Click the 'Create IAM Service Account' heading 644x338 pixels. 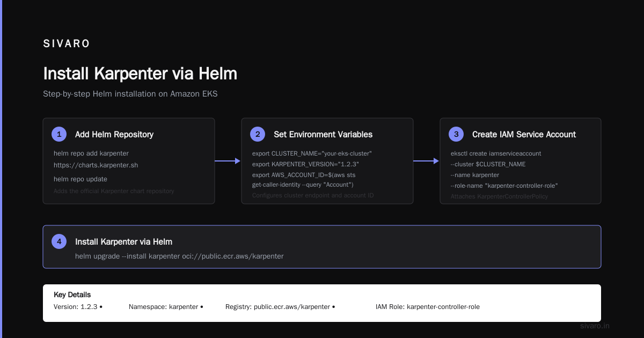[524, 134]
